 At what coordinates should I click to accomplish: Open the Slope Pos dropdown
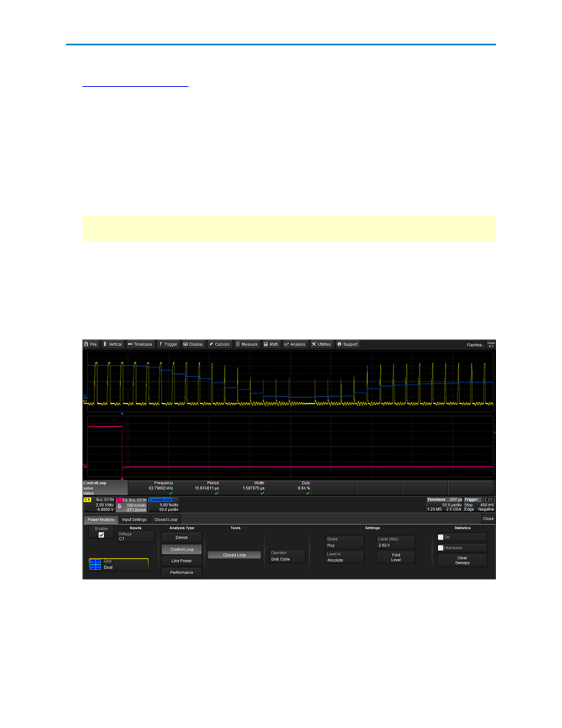pyautogui.click(x=345, y=542)
